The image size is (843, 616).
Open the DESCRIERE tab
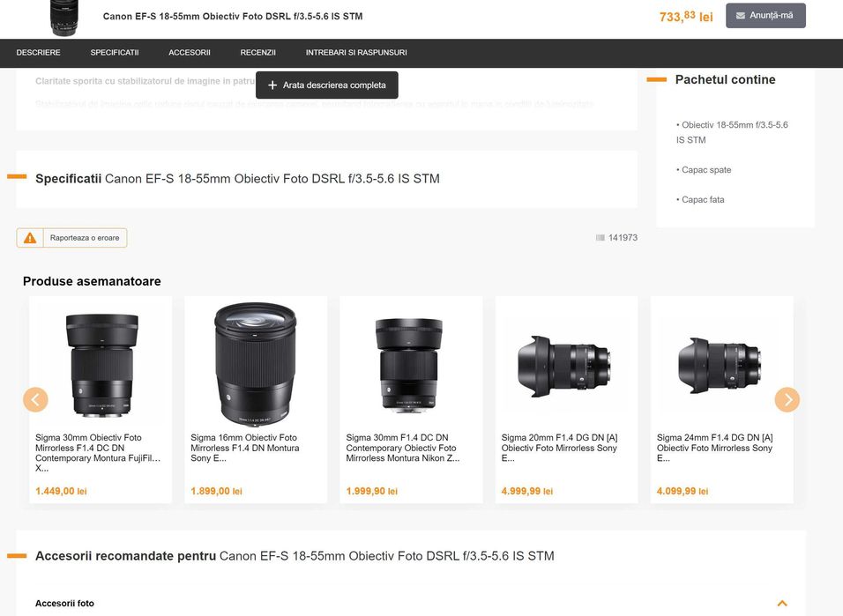pyautogui.click(x=38, y=53)
